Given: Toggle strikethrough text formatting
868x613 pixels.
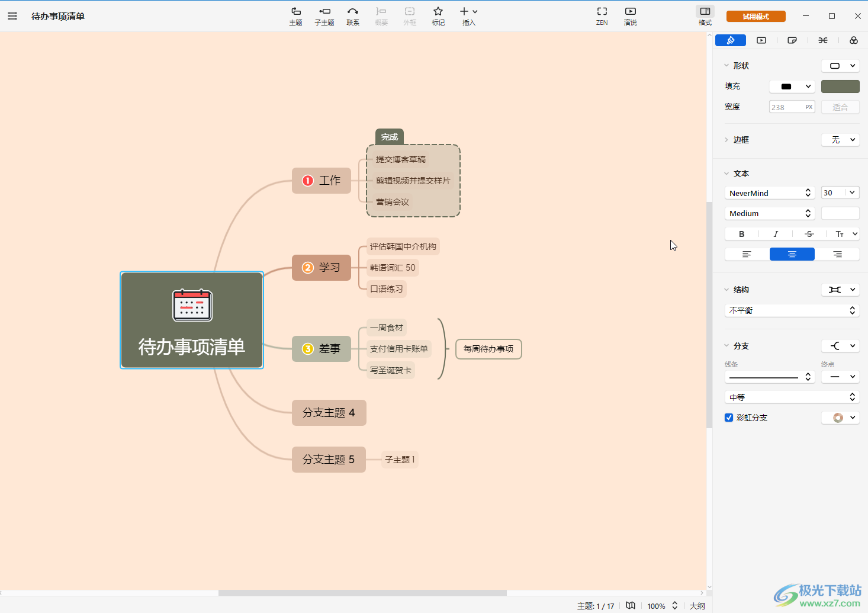Looking at the screenshot, I should coord(809,234).
